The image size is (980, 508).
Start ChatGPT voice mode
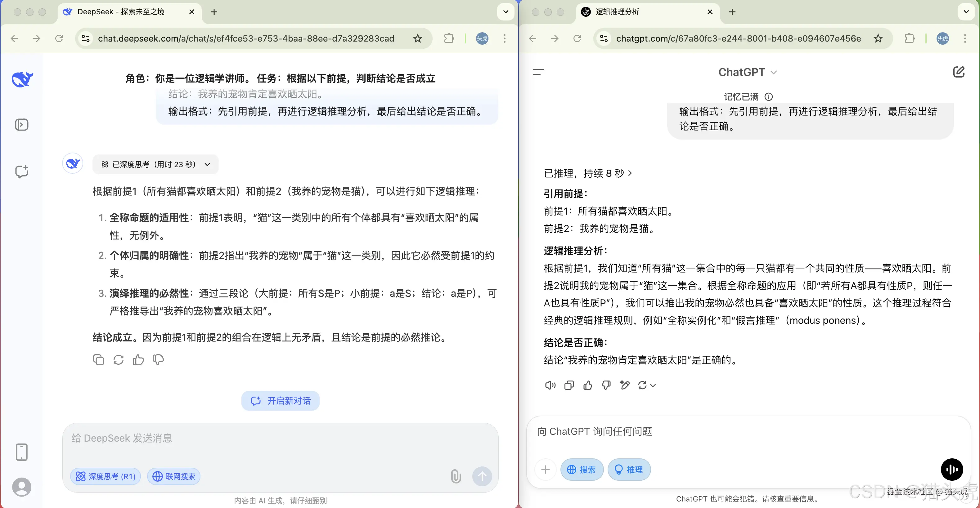tap(951, 470)
